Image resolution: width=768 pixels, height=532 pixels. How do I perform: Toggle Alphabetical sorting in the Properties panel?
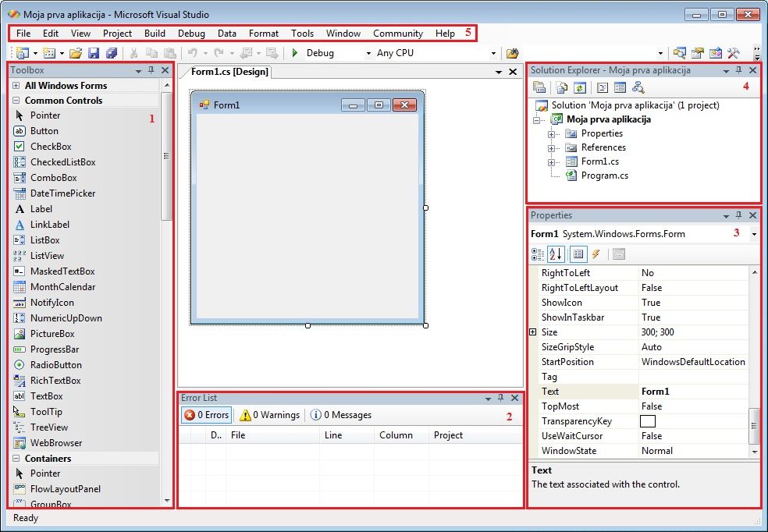[x=556, y=254]
